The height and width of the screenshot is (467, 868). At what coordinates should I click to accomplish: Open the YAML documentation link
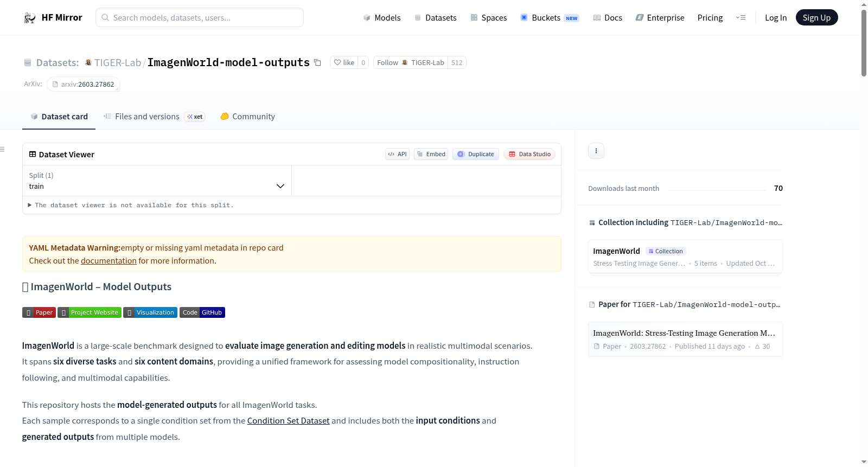[108, 261]
